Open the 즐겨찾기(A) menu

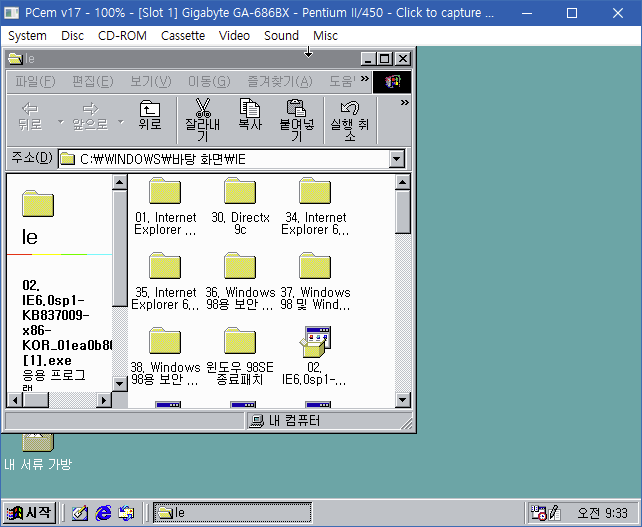(280, 81)
